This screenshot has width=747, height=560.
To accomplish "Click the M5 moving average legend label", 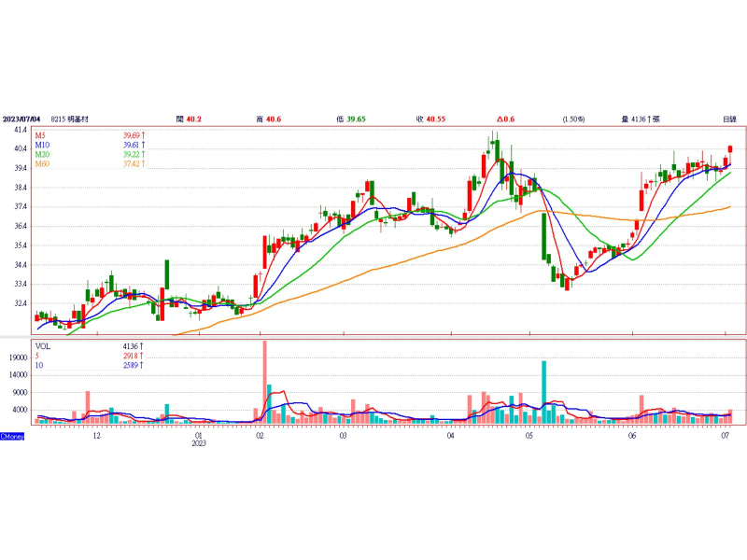I will (40, 136).
